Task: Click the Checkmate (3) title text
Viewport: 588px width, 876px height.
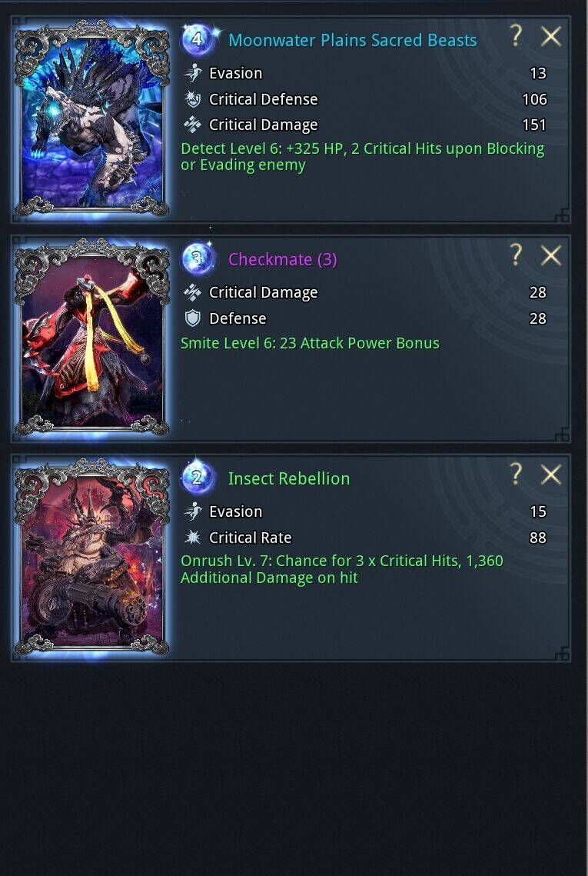Action: (x=283, y=259)
